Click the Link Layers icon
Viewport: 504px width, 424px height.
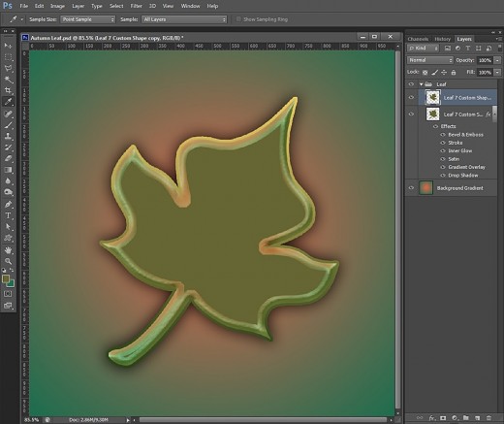coord(420,418)
